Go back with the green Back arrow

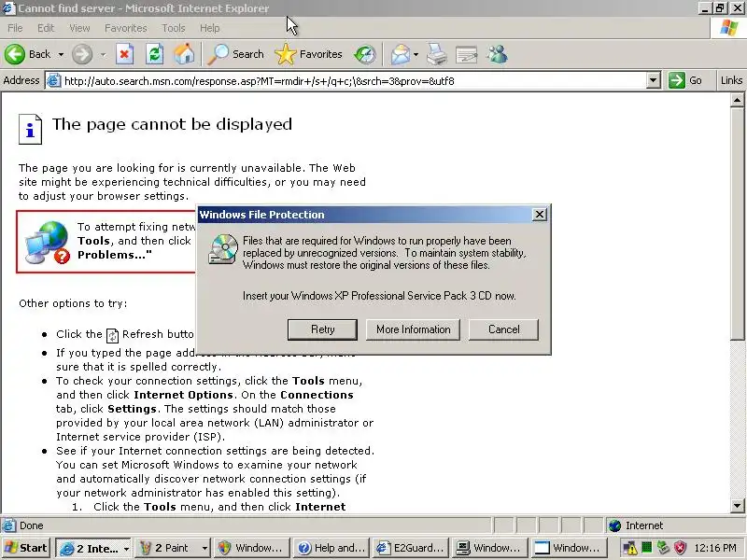point(27,54)
